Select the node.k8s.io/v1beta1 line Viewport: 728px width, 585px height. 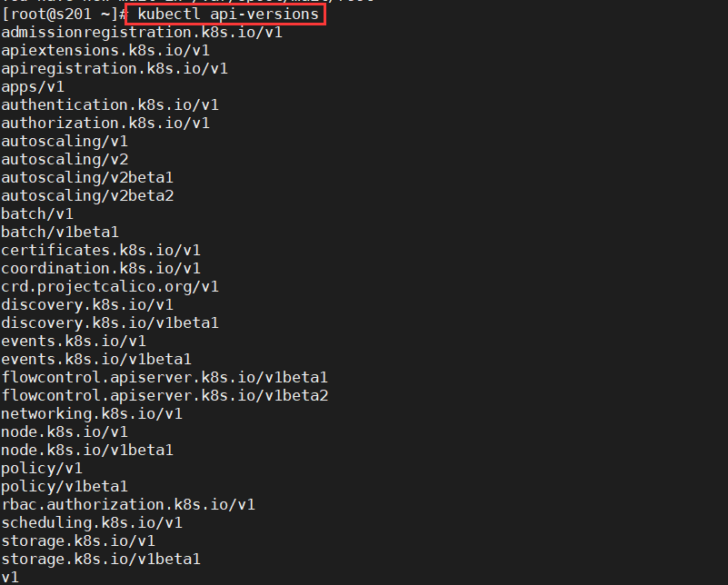point(87,450)
